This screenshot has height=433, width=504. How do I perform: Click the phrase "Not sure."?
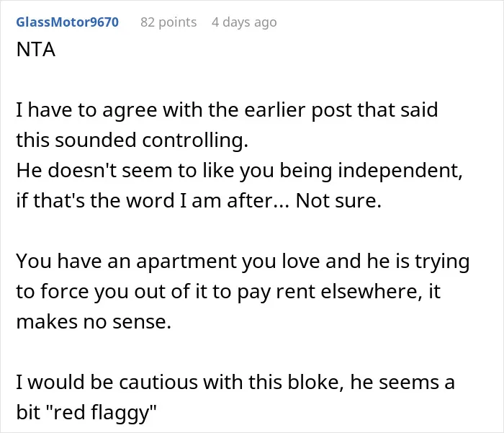tap(338, 201)
